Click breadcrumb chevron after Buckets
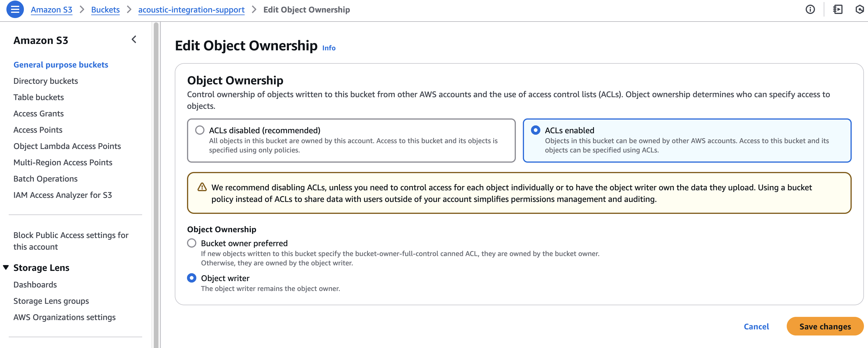The image size is (868, 348). pyautogui.click(x=129, y=9)
